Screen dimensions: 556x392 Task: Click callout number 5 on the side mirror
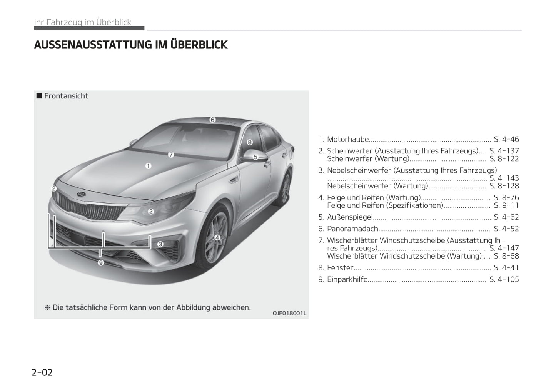tap(255, 157)
